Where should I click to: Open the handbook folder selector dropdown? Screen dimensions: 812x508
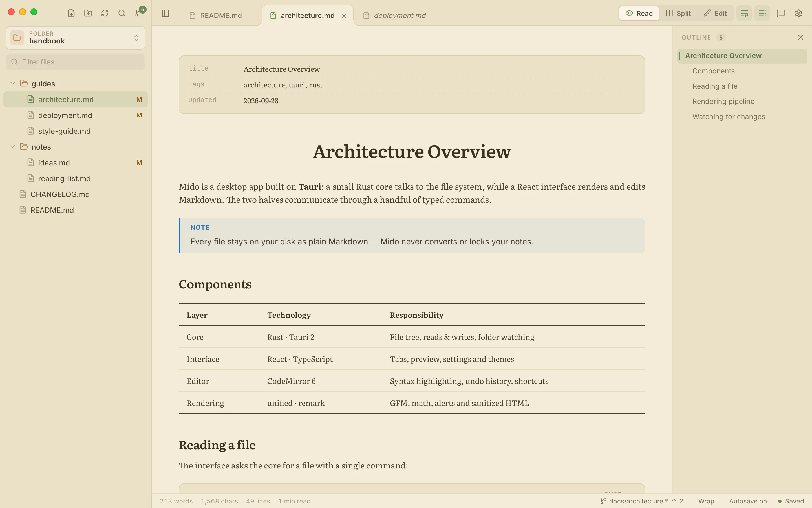76,38
